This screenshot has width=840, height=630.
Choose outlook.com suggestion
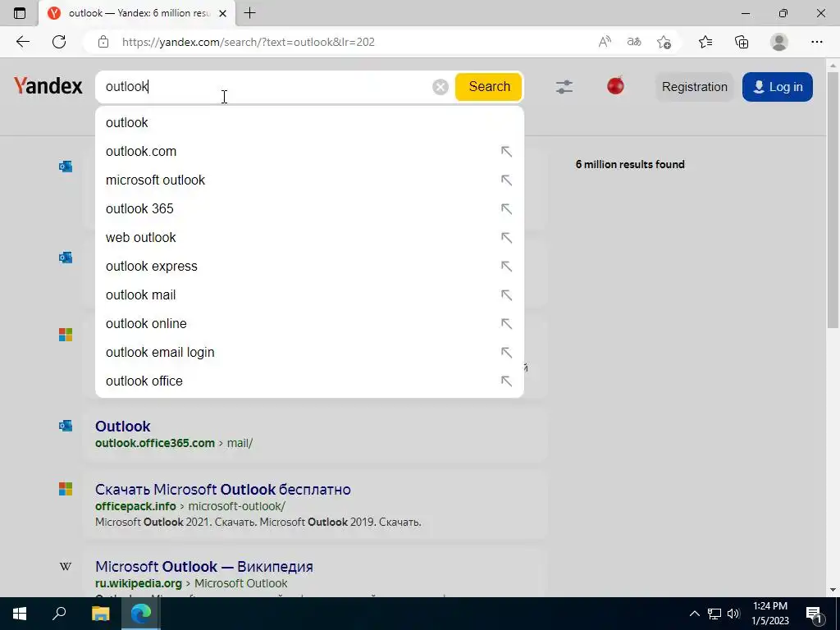[309, 152]
